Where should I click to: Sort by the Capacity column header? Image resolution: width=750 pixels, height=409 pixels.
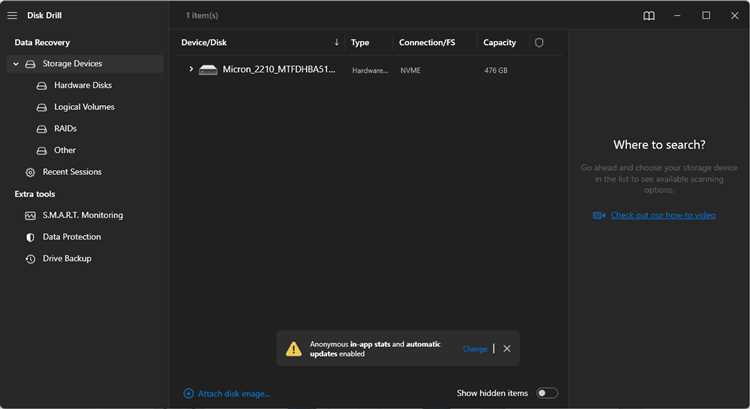click(x=499, y=43)
